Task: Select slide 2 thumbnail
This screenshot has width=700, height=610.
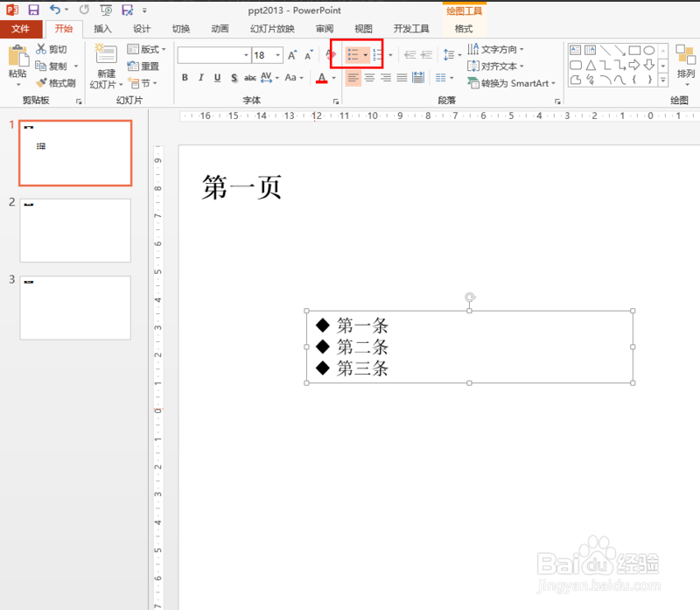Action: pyautogui.click(x=75, y=230)
